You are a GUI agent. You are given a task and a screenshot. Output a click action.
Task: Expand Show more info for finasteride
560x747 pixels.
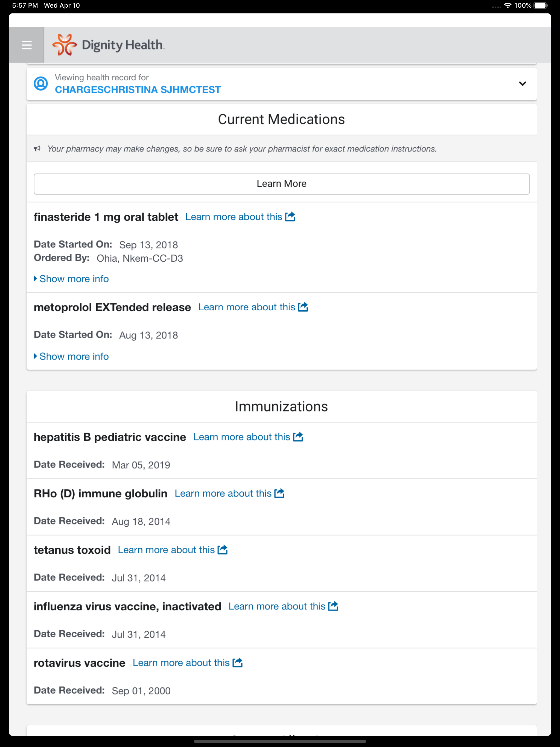pos(71,279)
